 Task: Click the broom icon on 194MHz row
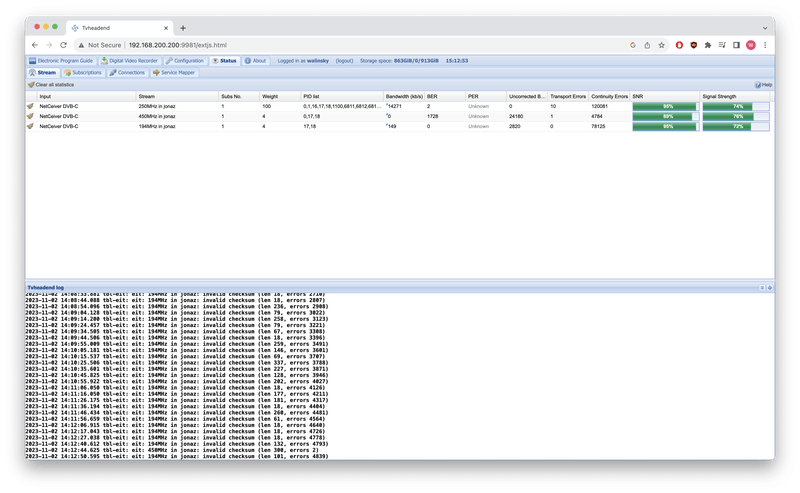[x=30, y=126]
